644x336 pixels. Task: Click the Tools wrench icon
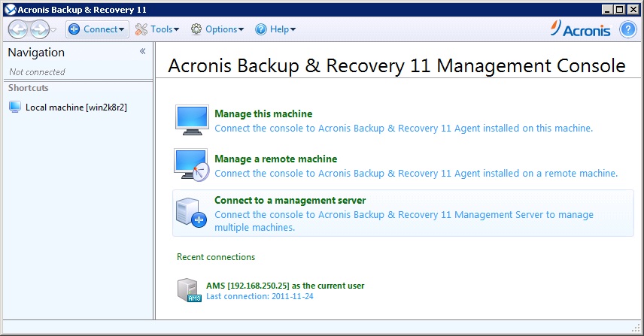click(141, 29)
